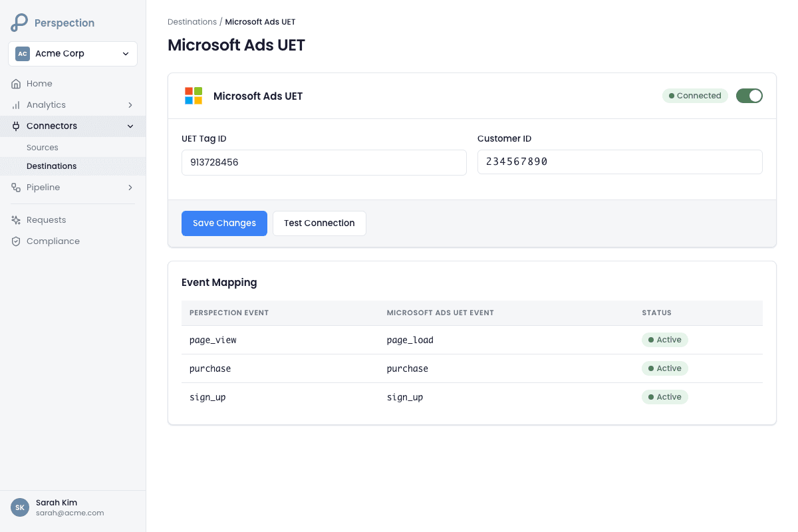The width and height of the screenshot is (798, 532).
Task: Click Save Changes button
Action: (x=224, y=223)
